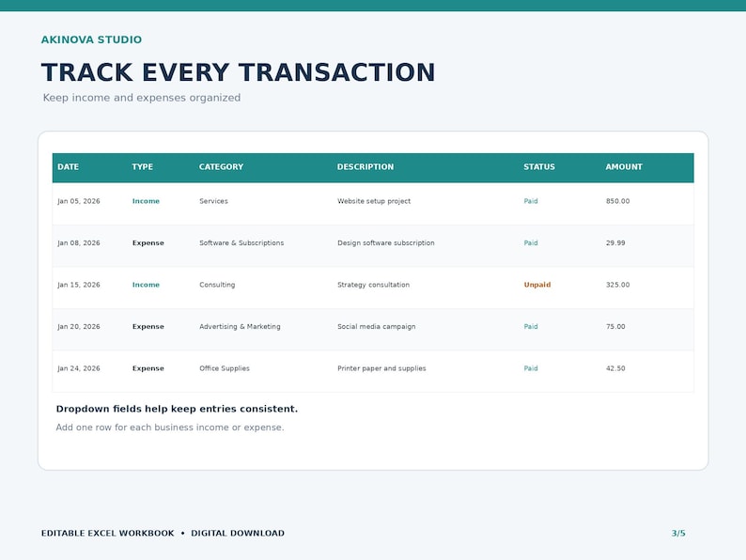The image size is (746, 560).
Task: Click Expense type in Printer paper row
Action: coord(148,368)
